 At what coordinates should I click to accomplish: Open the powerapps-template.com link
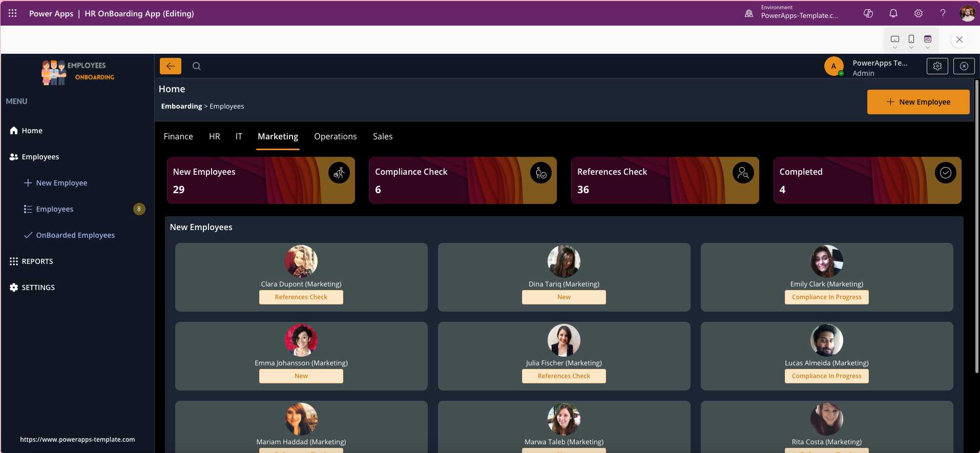77,439
